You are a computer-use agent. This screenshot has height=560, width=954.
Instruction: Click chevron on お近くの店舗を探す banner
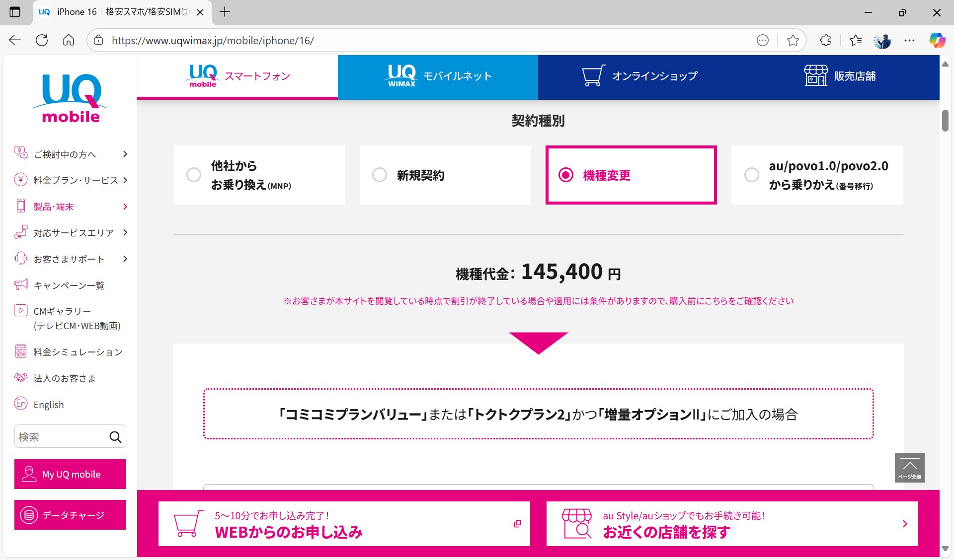click(905, 524)
